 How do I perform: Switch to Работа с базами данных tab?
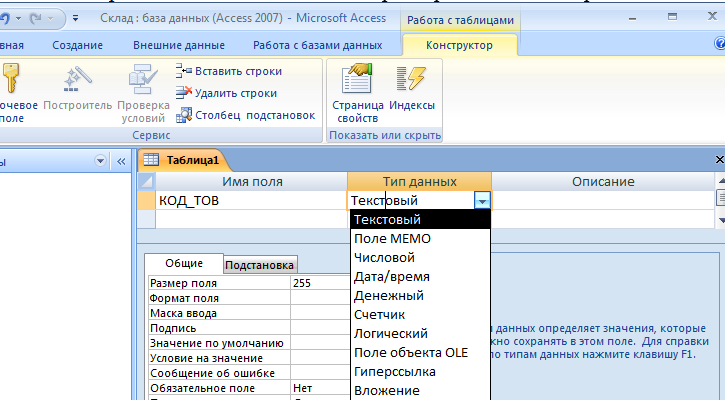pyautogui.click(x=318, y=45)
